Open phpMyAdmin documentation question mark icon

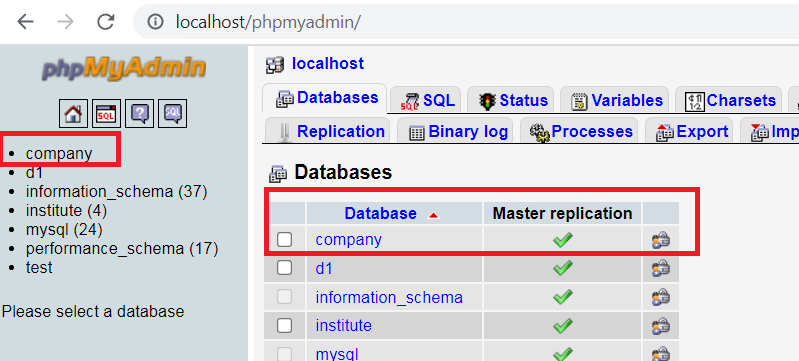pos(140,113)
